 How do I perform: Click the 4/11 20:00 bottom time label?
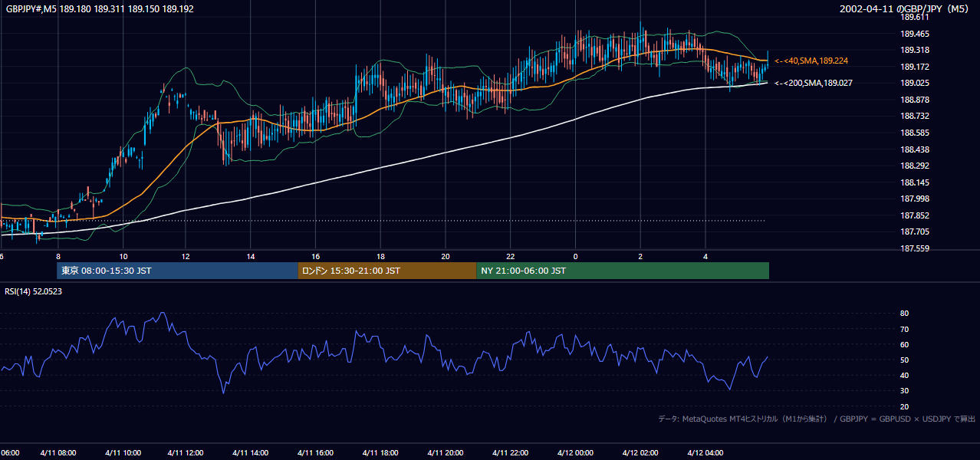(x=446, y=453)
